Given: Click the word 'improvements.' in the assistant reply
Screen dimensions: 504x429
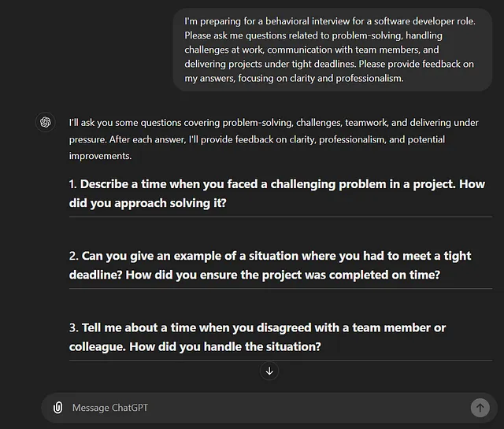Looking at the screenshot, I should tap(100, 156).
